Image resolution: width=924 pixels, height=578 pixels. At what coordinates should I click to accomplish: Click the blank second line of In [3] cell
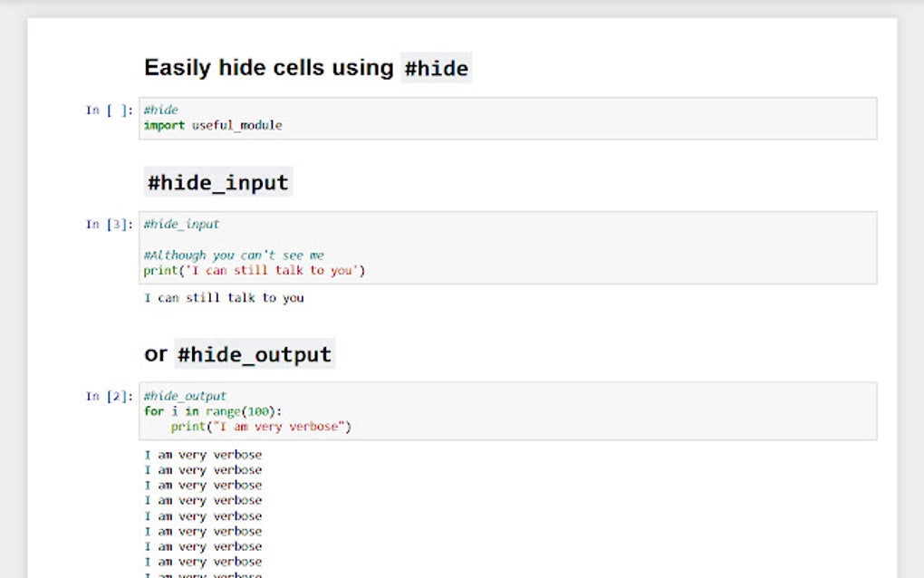(x=362, y=240)
